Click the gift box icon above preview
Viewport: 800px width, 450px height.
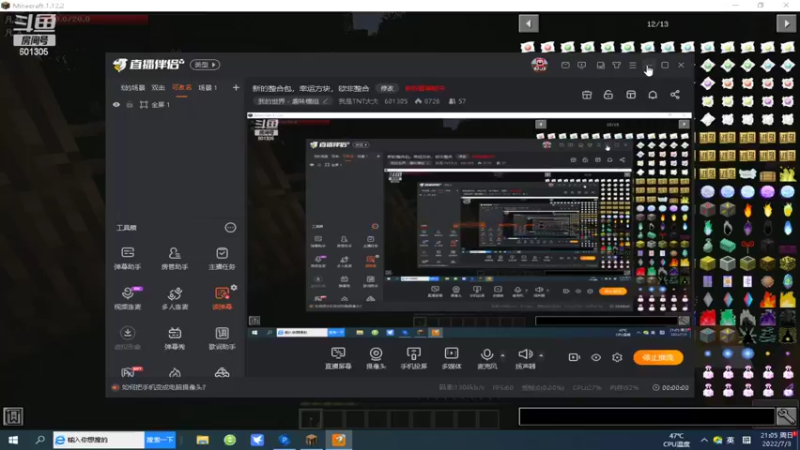587,95
